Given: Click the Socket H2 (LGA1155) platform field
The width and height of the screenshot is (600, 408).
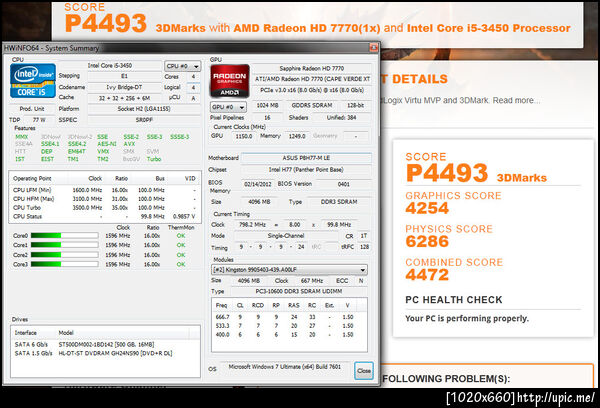Looking at the screenshot, I should click(x=144, y=109).
